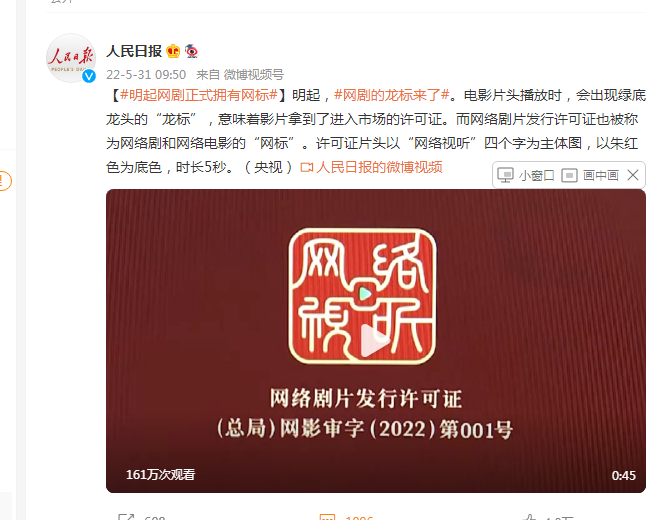The width and height of the screenshot is (657, 520).
Task: Click the 网络视听 logo in video thumbnail
Action: tap(363, 296)
